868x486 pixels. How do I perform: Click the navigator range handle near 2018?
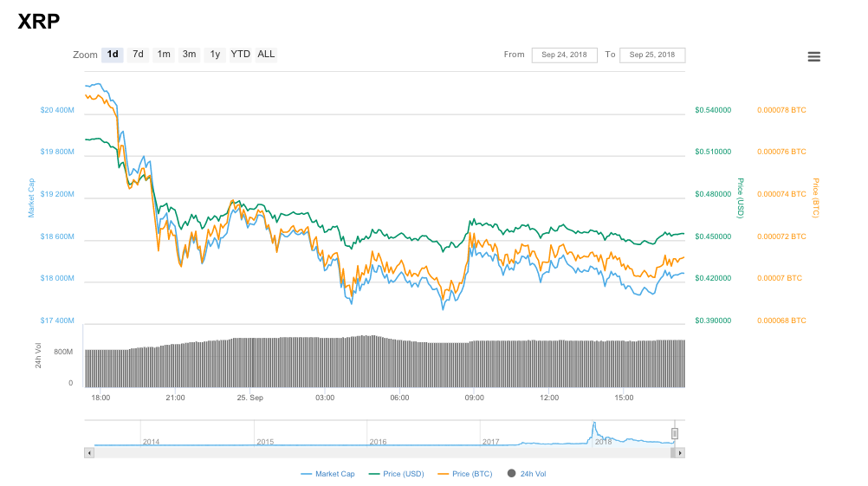pos(675,433)
